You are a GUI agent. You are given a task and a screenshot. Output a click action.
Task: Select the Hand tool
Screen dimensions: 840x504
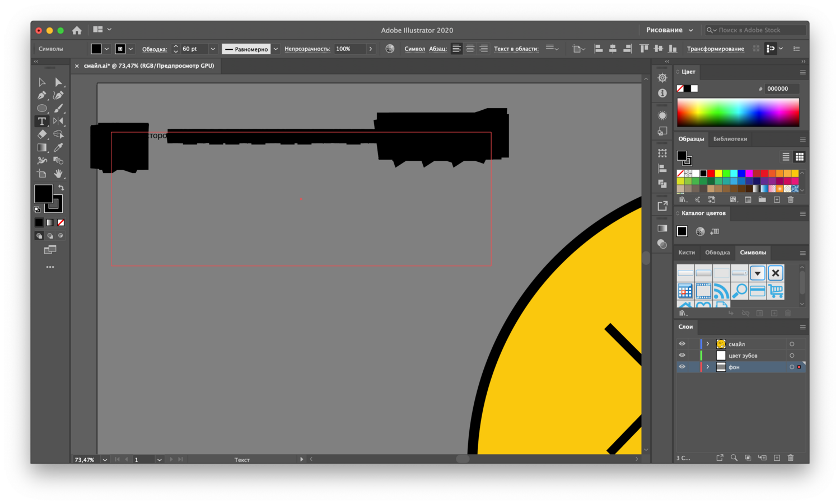58,174
